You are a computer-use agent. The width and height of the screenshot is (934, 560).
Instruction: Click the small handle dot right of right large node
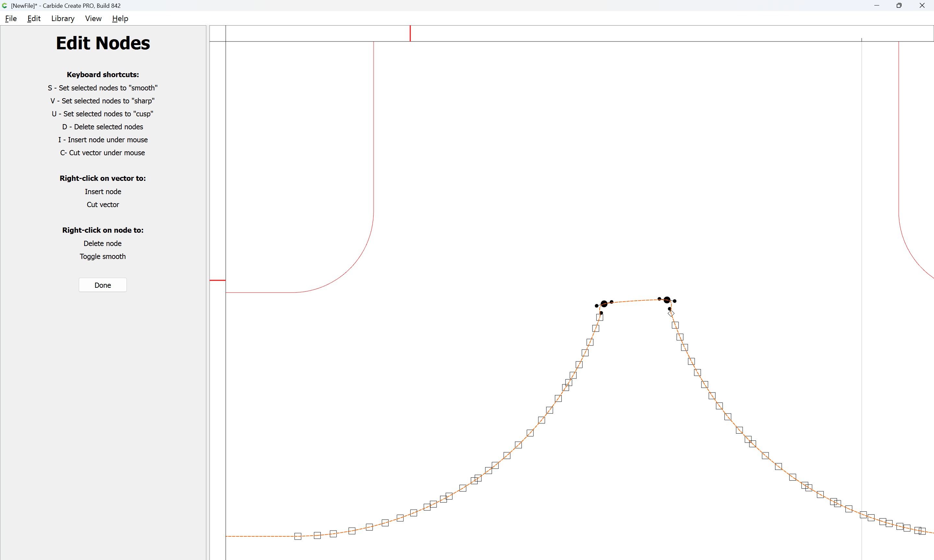[675, 301]
